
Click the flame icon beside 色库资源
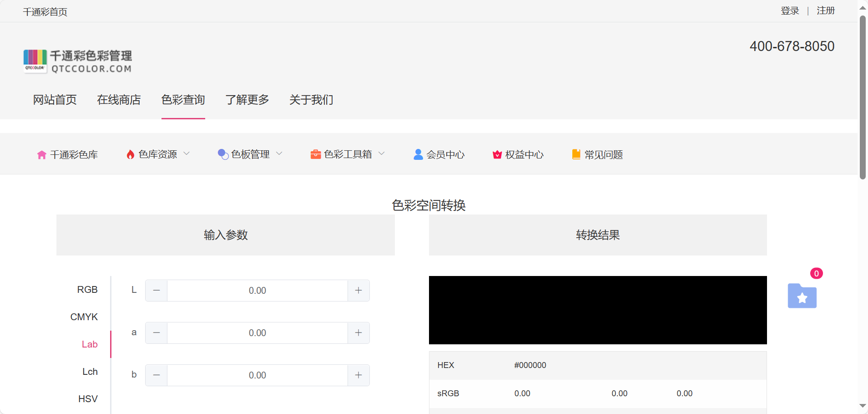point(131,155)
